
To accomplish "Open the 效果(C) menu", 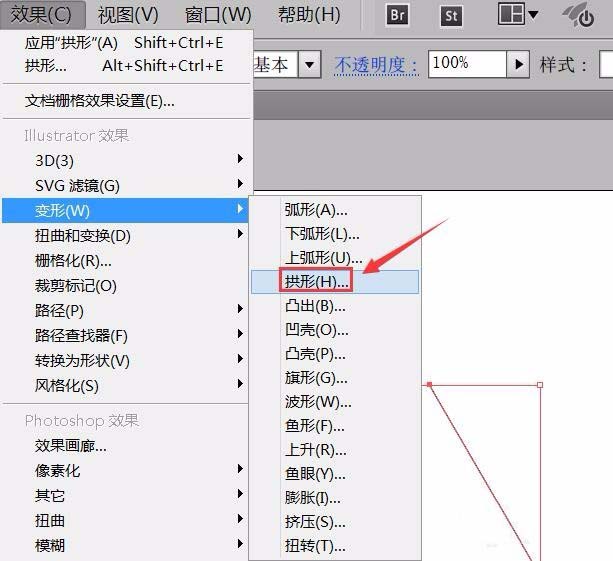I will 42,15.
